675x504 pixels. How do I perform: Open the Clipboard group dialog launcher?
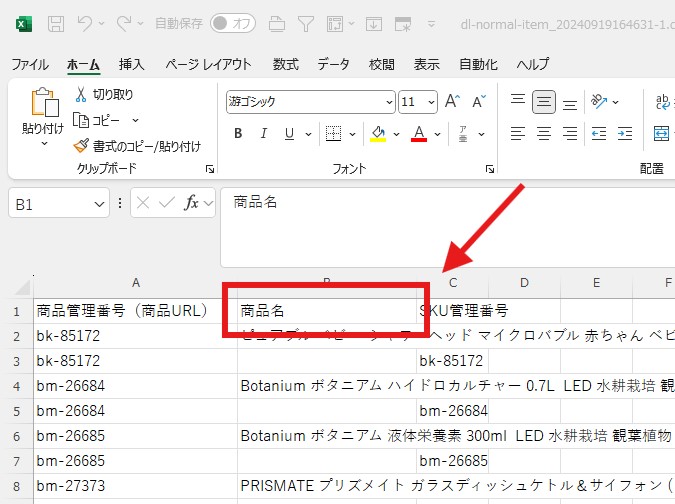click(x=210, y=169)
